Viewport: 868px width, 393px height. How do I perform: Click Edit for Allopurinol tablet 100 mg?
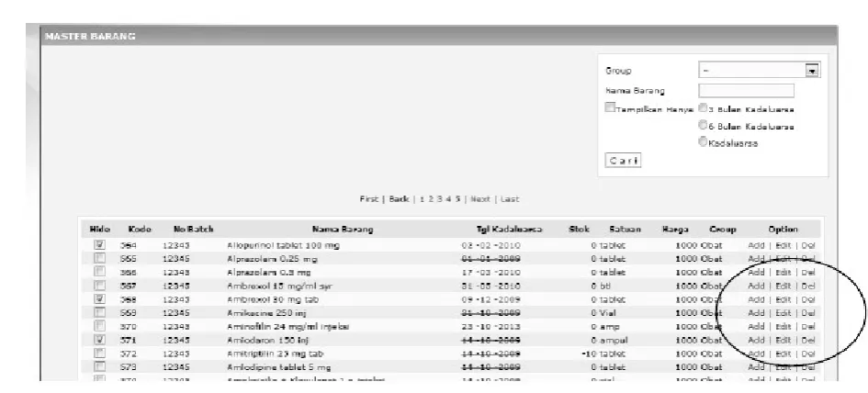(x=783, y=245)
